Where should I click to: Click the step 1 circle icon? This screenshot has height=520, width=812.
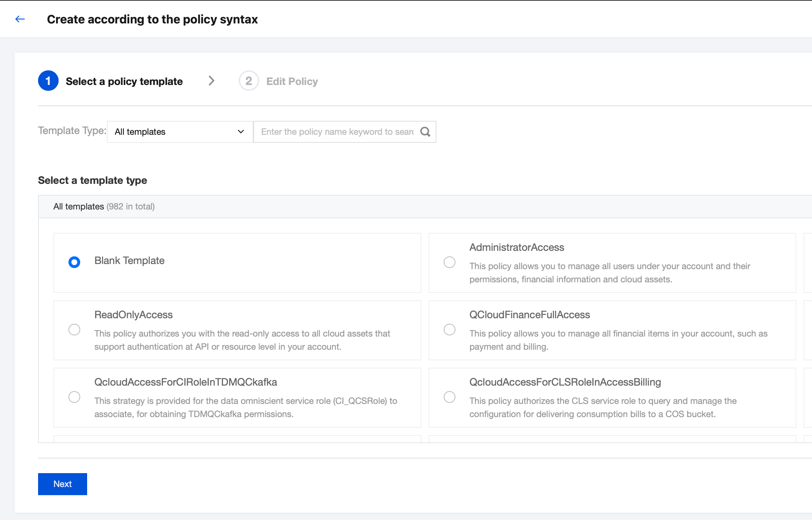pyautogui.click(x=48, y=81)
